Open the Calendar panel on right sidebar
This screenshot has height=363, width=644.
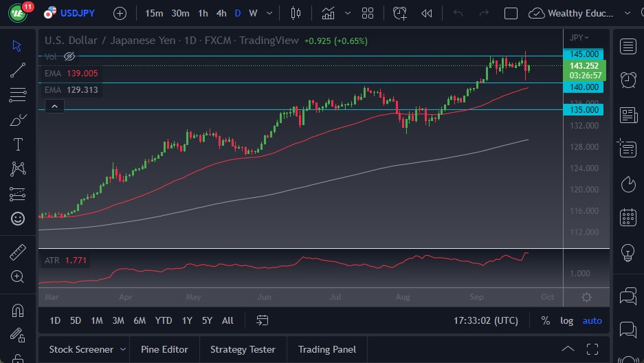click(x=628, y=217)
